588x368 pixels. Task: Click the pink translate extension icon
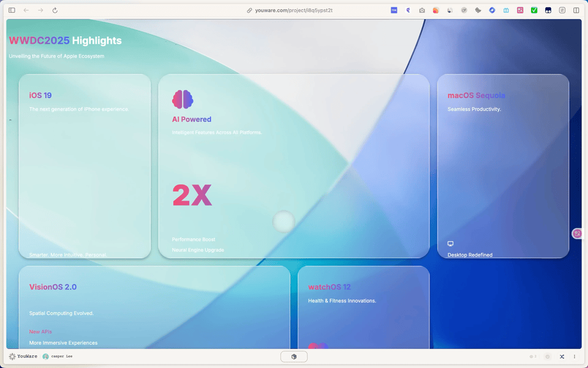(x=520, y=10)
